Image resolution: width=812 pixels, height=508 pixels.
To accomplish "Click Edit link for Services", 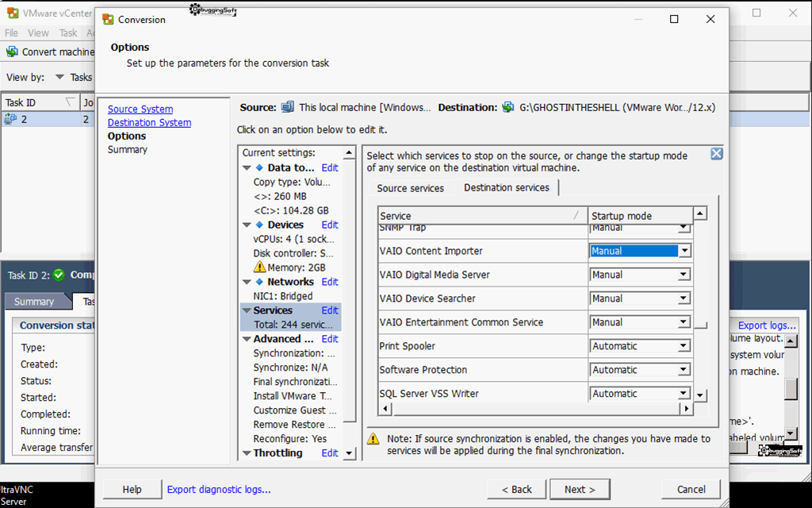I will coord(329,310).
